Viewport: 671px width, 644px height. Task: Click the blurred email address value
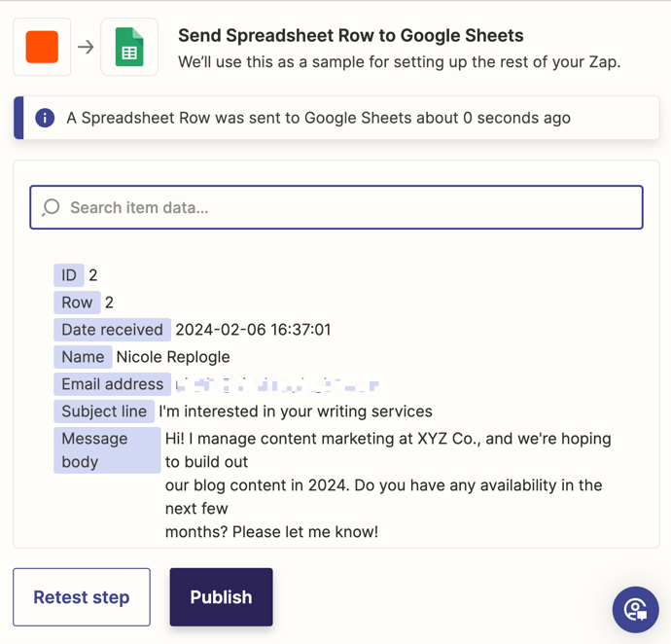click(x=277, y=384)
